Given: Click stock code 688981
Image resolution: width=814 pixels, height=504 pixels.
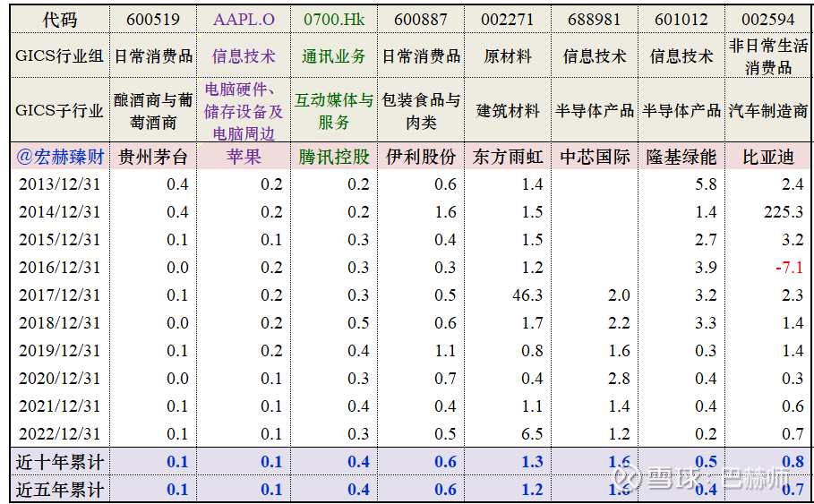Looking at the screenshot, I should pyautogui.click(x=594, y=21).
